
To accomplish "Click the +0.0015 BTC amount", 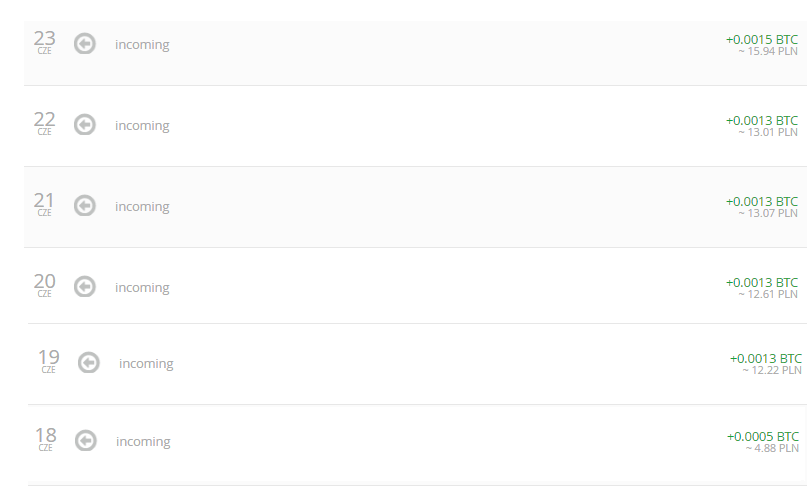I will tap(761, 39).
